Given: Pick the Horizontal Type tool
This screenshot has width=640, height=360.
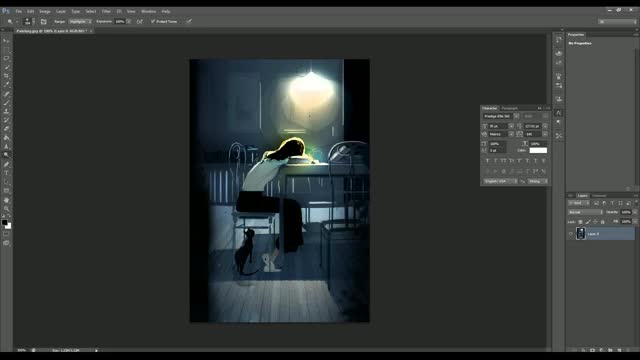Looking at the screenshot, I should click(x=6, y=173).
